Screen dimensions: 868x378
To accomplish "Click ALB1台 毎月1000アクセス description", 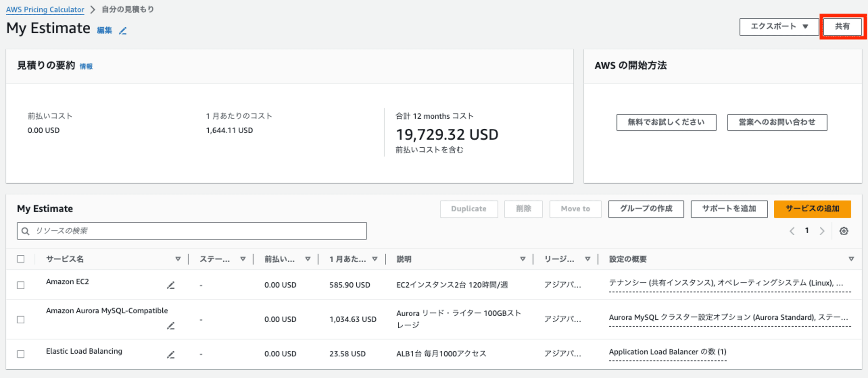I will pos(441,354).
